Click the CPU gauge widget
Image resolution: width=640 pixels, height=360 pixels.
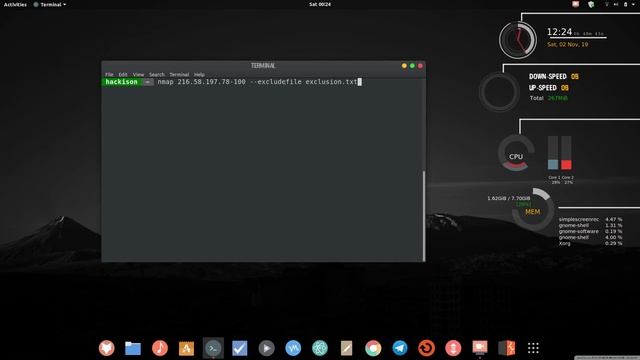coord(516,153)
